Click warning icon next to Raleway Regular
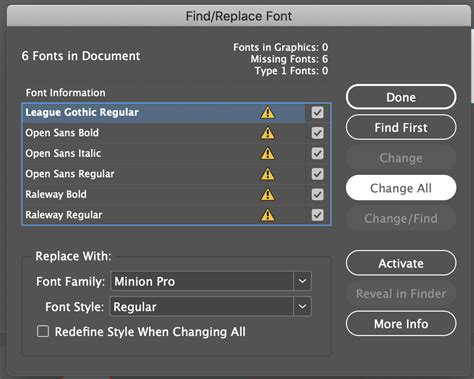474x379 pixels. pos(268,215)
